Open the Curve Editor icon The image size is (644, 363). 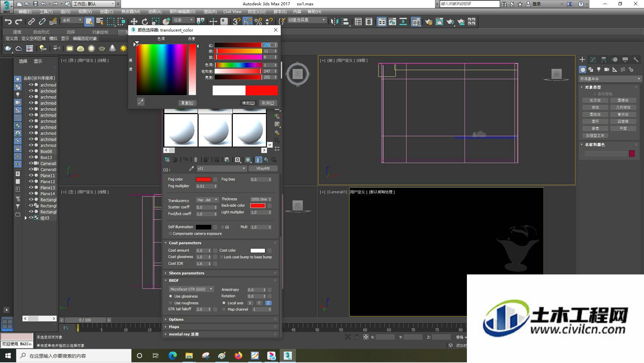pos(392,22)
